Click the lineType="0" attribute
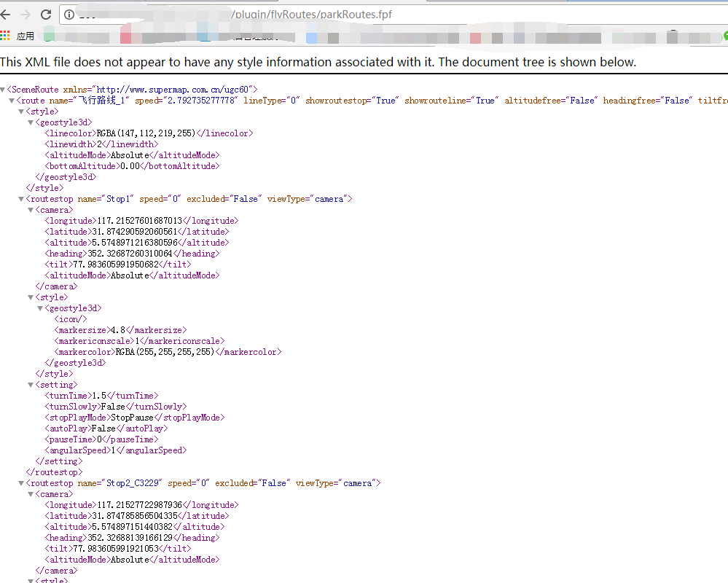Image resolution: width=728 pixels, height=583 pixels. tap(272, 101)
